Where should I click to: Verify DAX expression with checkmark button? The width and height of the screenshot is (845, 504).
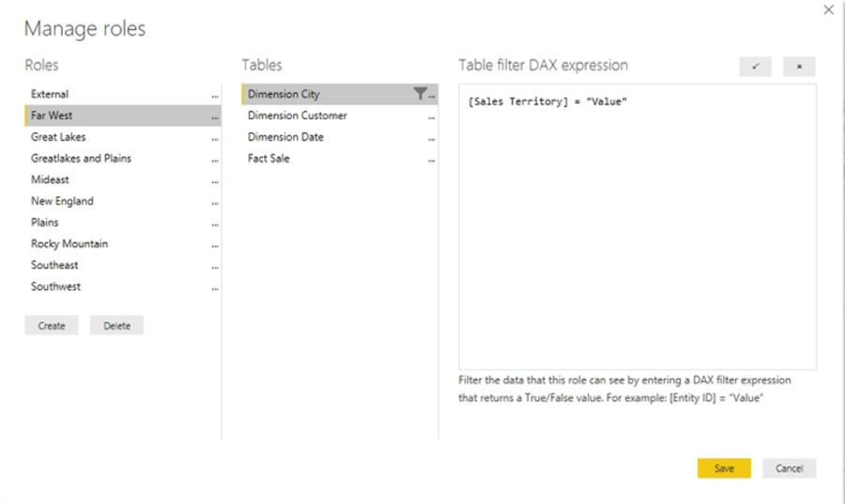(755, 67)
